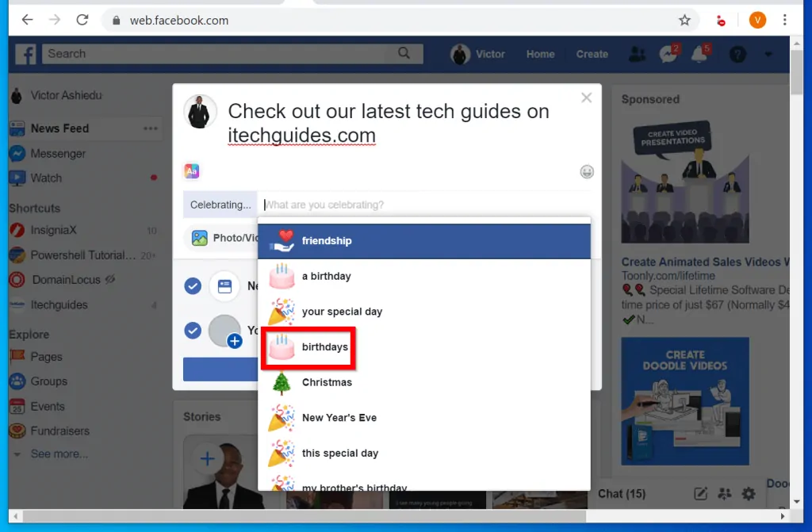Open the Aa colored background picker
This screenshot has height=532, width=812.
pyautogui.click(x=191, y=171)
